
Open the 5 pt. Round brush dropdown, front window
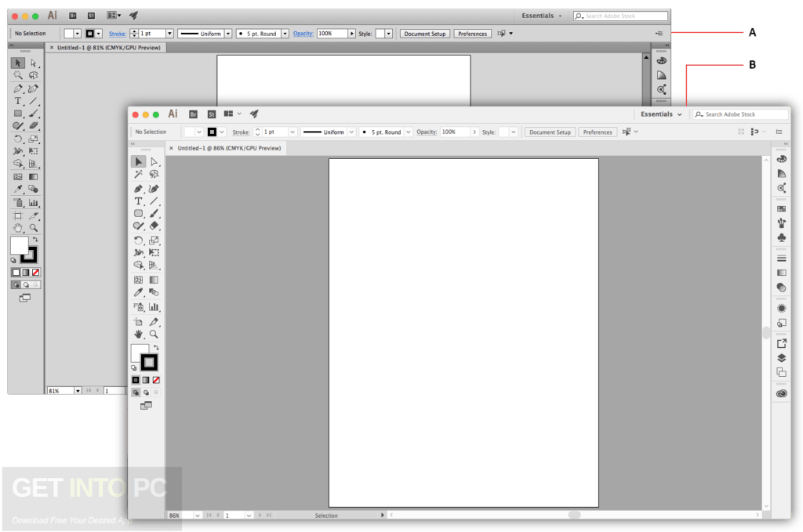(408, 132)
